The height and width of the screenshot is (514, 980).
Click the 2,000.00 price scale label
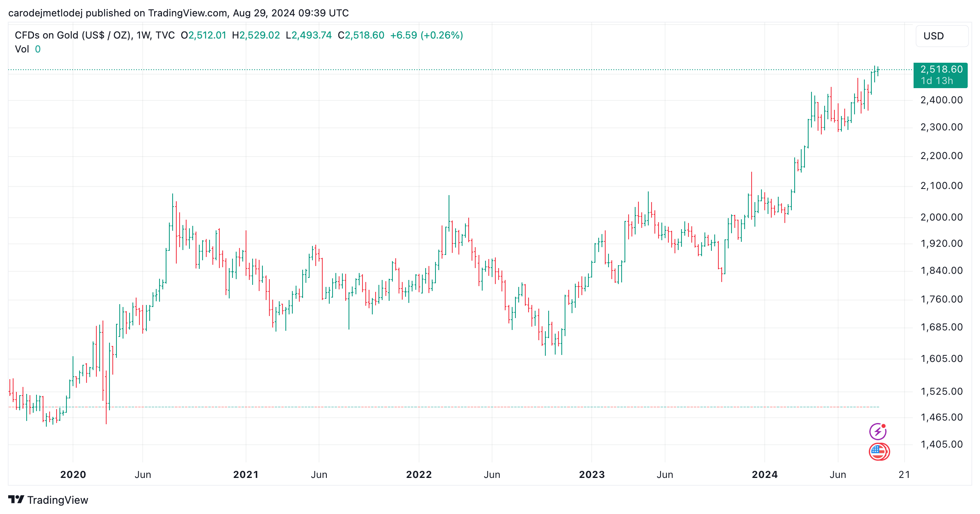point(941,217)
